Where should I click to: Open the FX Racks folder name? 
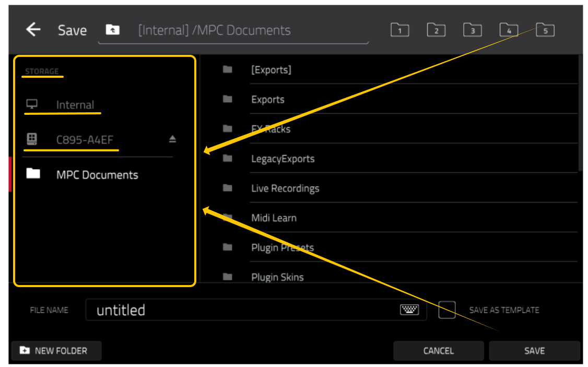tap(271, 129)
